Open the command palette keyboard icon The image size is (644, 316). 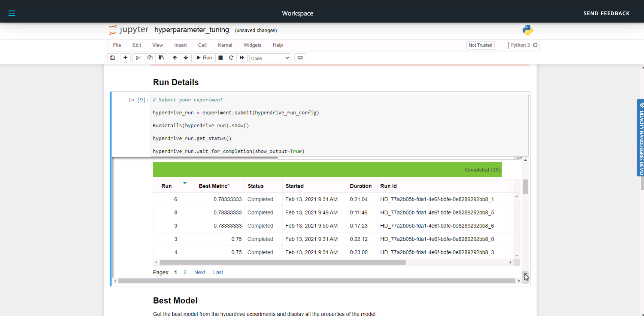(300, 58)
